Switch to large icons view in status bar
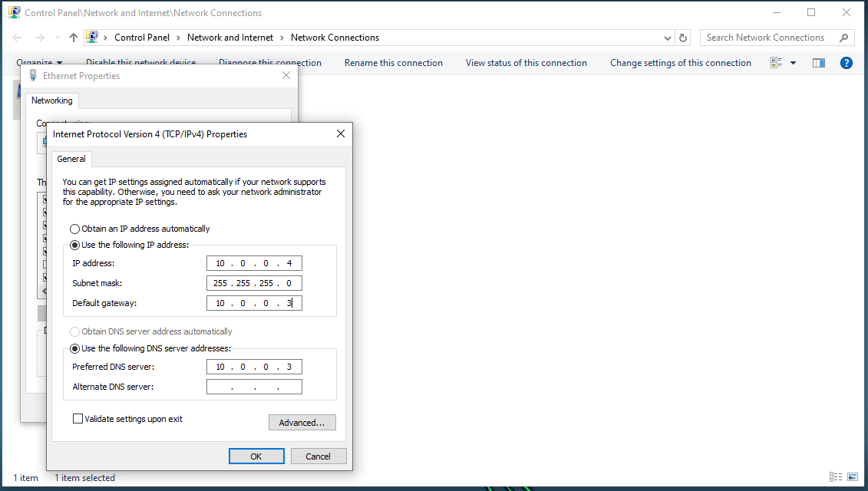This screenshot has width=868, height=491. click(853, 477)
